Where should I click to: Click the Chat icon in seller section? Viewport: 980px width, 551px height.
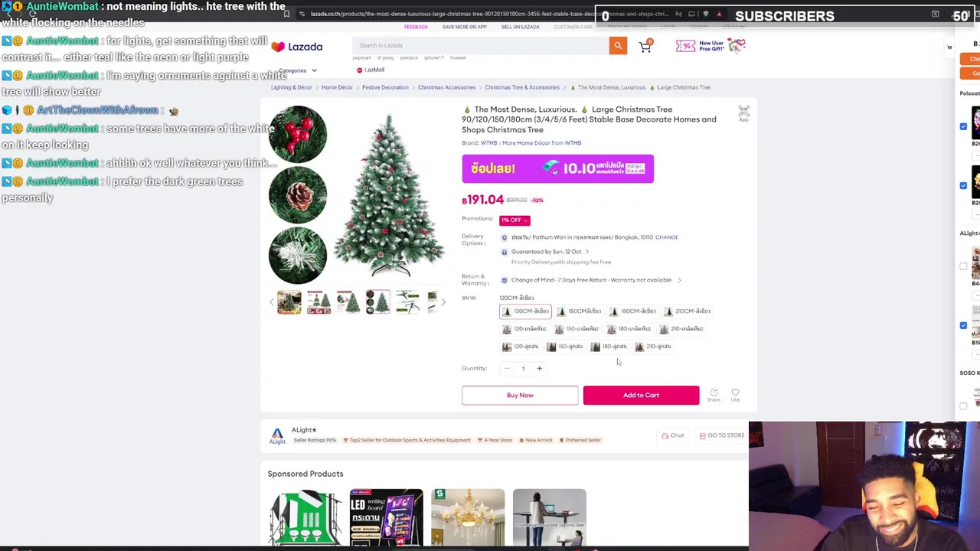[x=672, y=435]
